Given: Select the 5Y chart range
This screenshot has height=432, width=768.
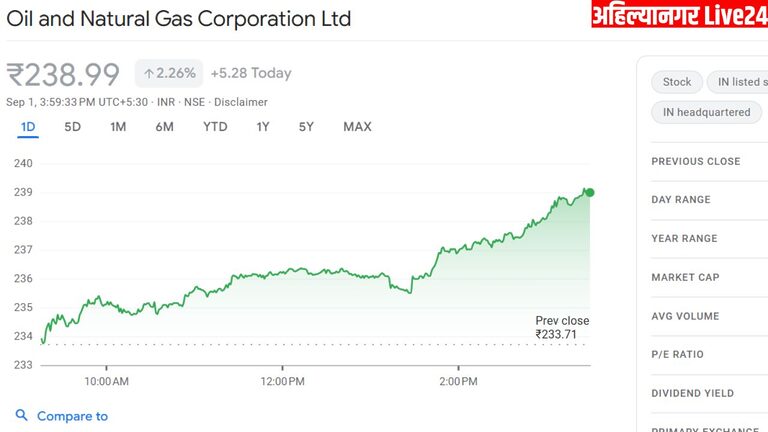Looking at the screenshot, I should click(x=306, y=127).
